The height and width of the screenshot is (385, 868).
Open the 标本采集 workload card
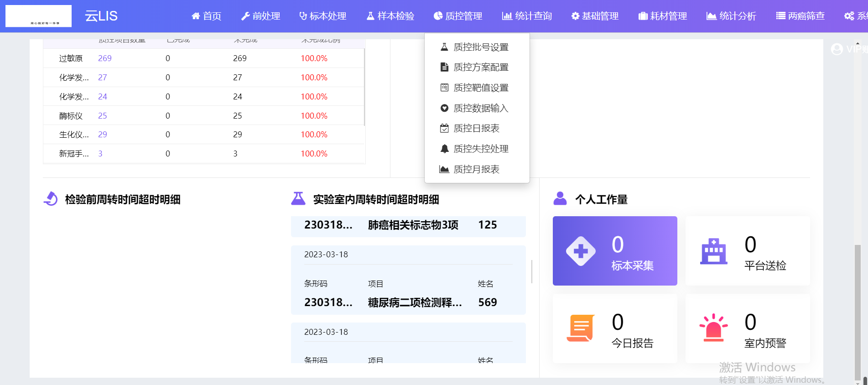click(615, 251)
